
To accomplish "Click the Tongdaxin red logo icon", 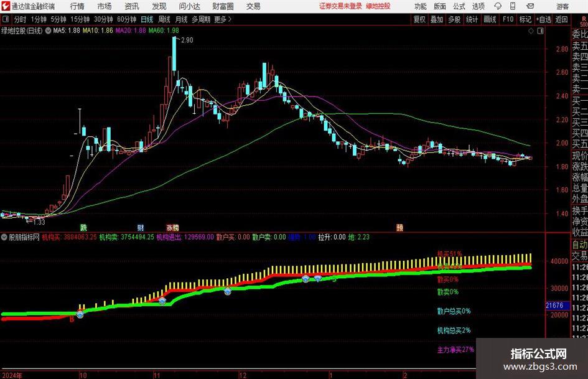I will pos(5,6).
